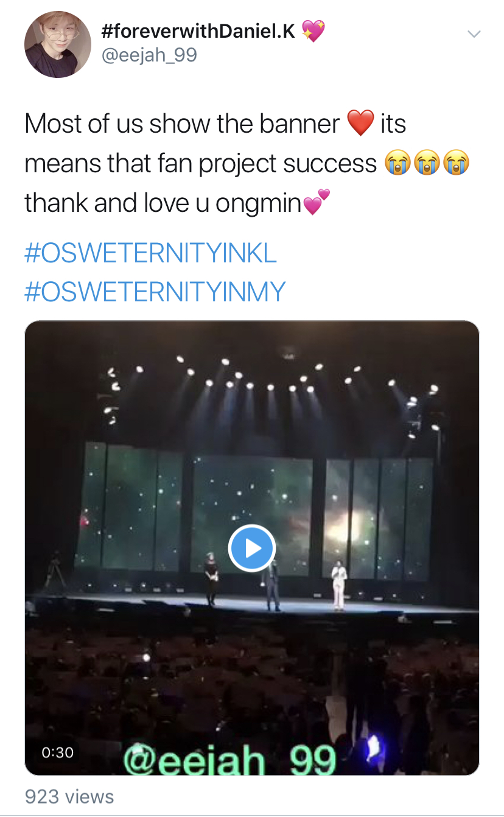Click the 923 views count

click(69, 796)
